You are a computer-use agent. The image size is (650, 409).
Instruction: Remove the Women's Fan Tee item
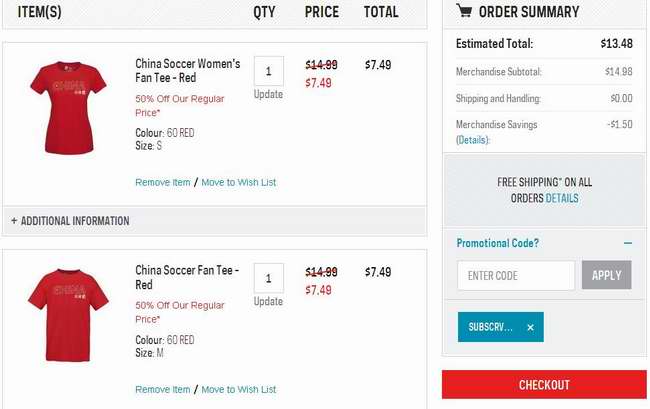pos(162,182)
